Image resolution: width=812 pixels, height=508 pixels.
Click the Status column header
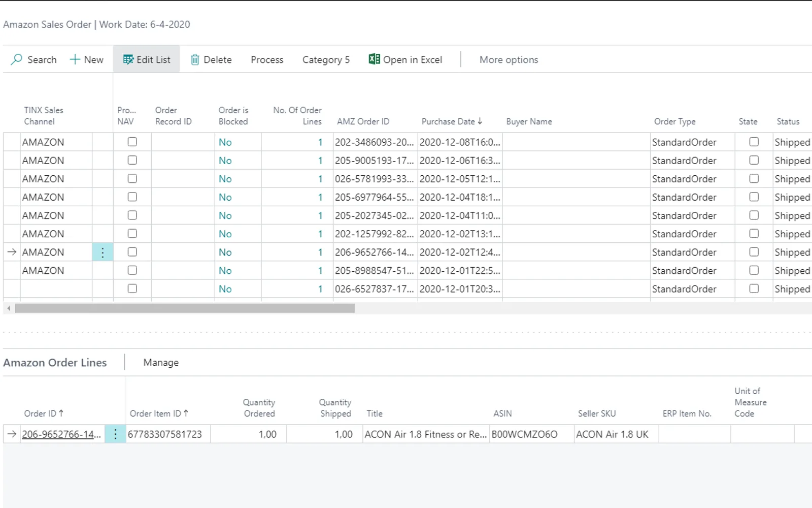coord(788,121)
